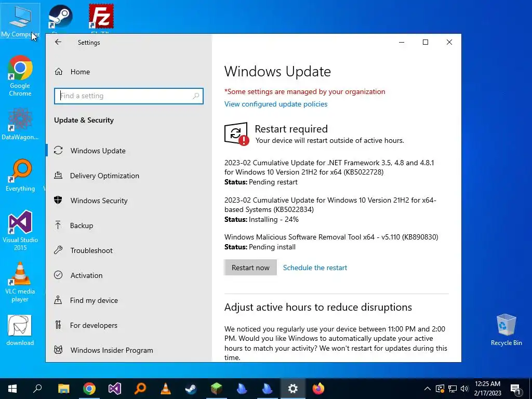Open Minecraft grass block taskbar icon
The height and width of the screenshot is (399, 532).
pyautogui.click(x=217, y=389)
